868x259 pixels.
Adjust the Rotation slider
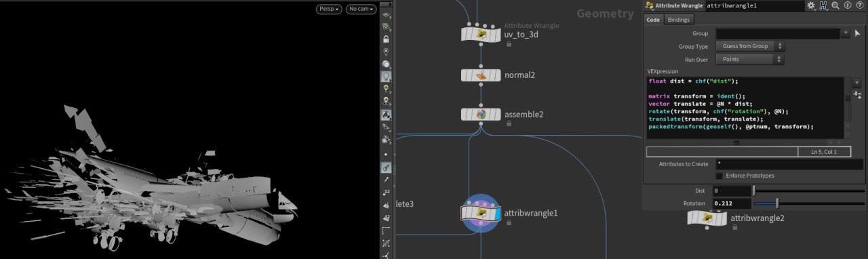(x=808, y=203)
